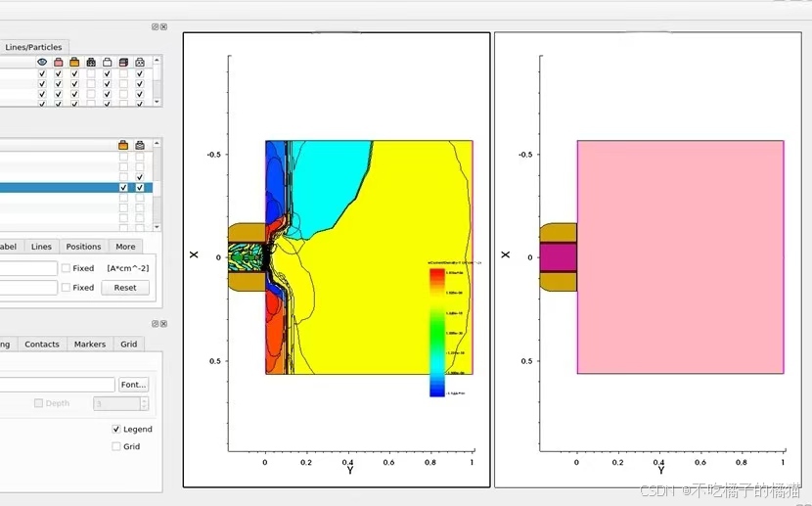The width and height of the screenshot is (812, 506).
Task: Click scroll-down arrow of the top table
Action: 157,102
